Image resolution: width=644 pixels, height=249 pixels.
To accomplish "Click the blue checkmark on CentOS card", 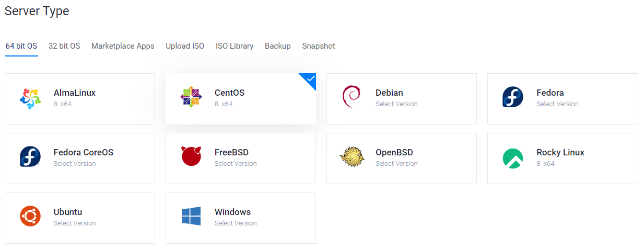I will click(x=311, y=79).
